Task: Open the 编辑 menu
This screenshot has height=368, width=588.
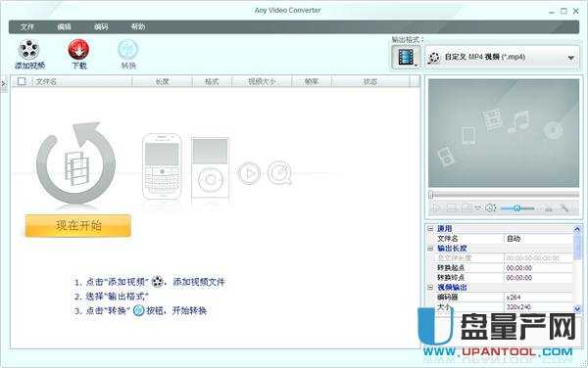Action: coord(64,26)
